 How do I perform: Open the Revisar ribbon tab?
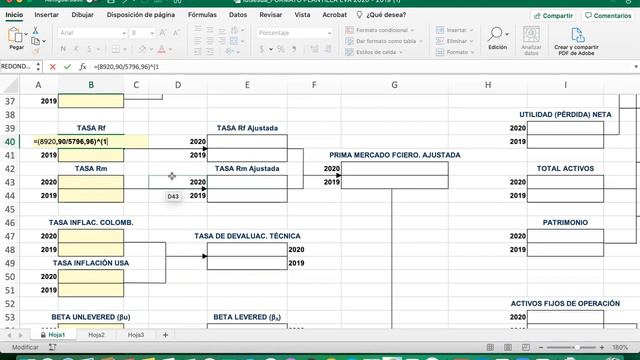[271, 15]
